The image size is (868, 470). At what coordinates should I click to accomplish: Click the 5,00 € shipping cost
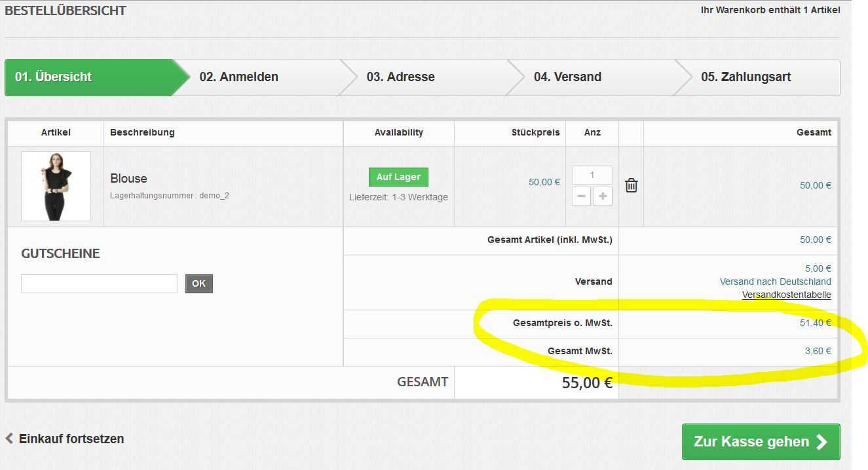pyautogui.click(x=818, y=268)
